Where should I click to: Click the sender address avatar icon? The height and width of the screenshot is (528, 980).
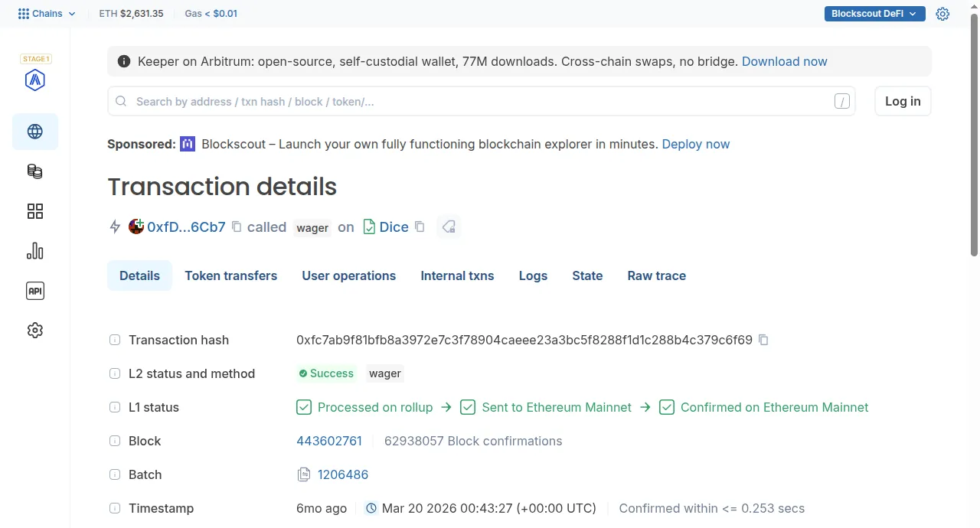click(136, 227)
